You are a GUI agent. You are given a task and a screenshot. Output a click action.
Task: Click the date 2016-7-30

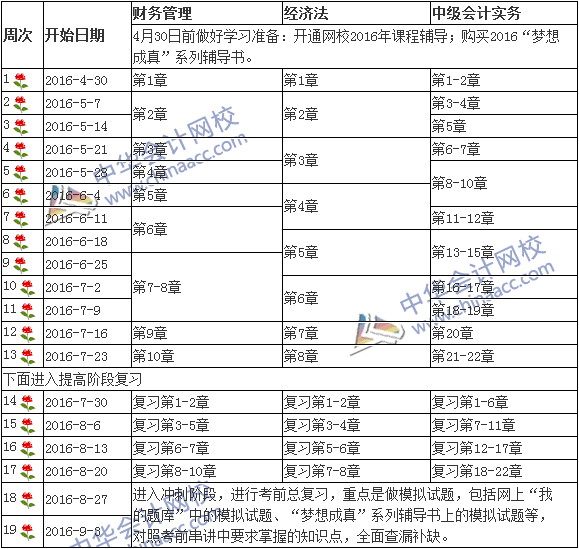coord(76,402)
